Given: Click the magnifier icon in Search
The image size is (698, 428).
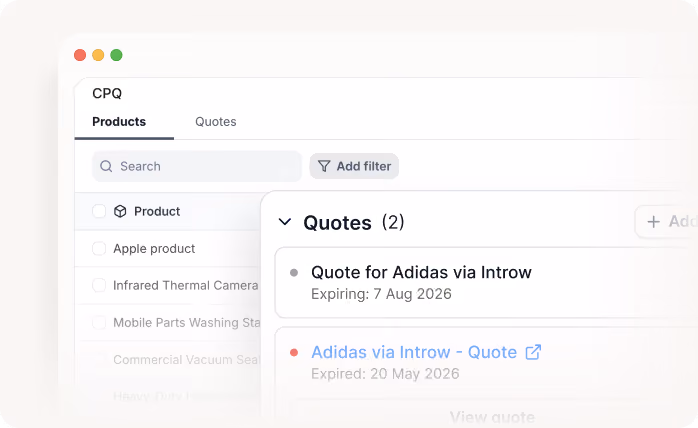Looking at the screenshot, I should pos(106,166).
